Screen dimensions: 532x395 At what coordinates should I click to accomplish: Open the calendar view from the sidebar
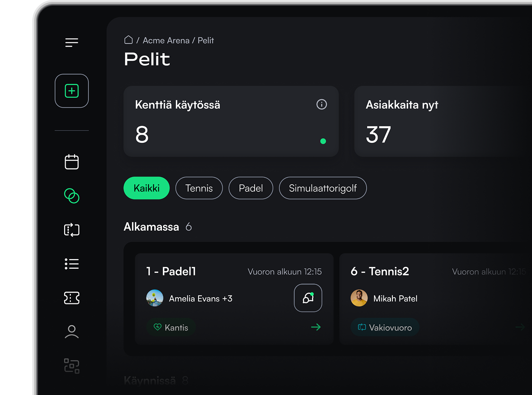tap(72, 162)
